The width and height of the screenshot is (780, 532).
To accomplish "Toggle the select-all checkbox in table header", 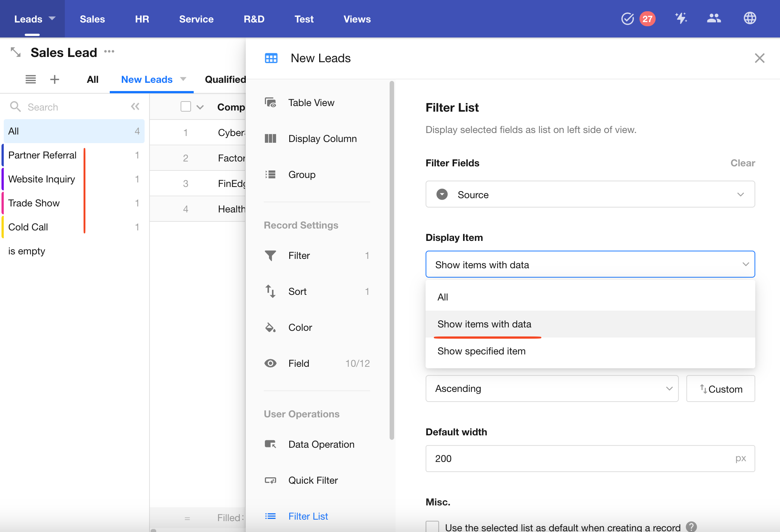I will pos(186,107).
